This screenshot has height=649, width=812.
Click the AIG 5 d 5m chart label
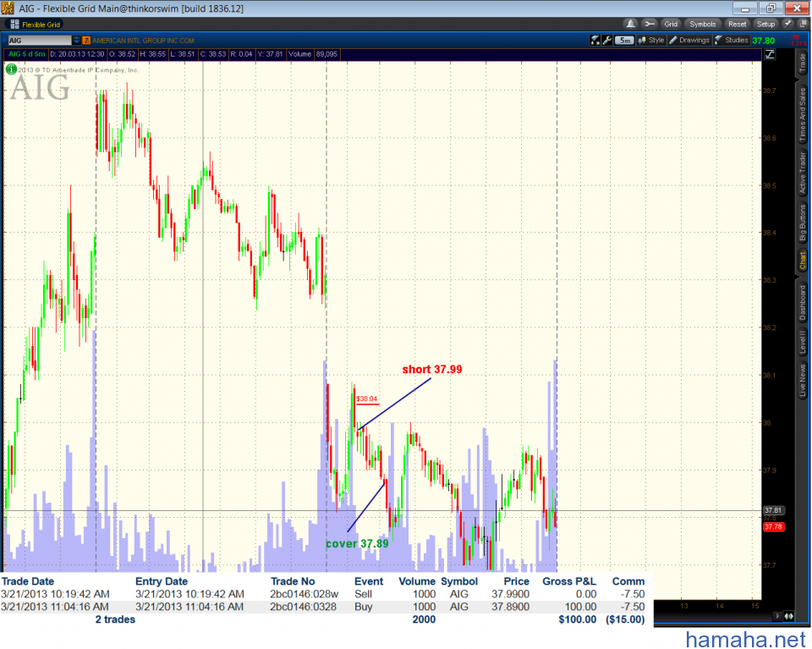pyautogui.click(x=26, y=54)
